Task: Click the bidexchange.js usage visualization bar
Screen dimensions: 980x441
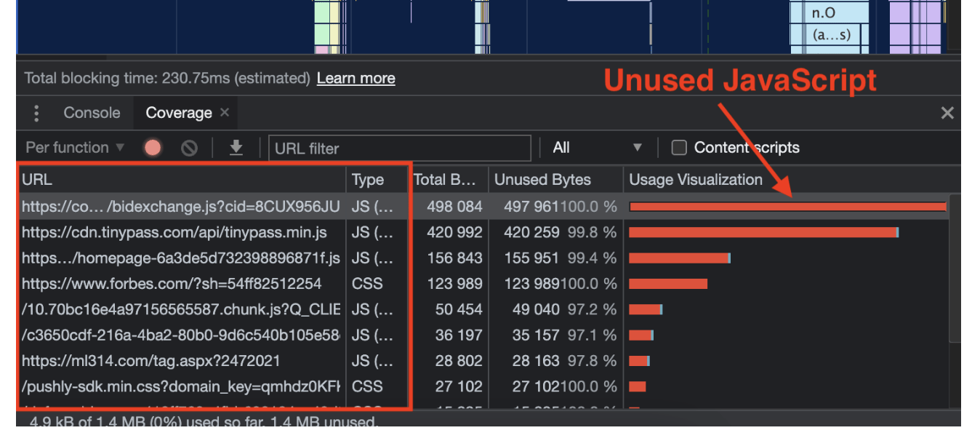Action: [787, 207]
